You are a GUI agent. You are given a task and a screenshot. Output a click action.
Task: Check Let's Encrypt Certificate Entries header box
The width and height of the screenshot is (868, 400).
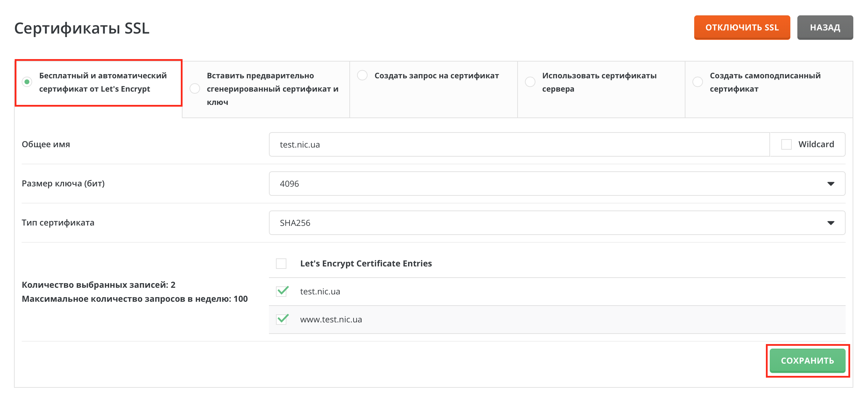pyautogui.click(x=281, y=263)
